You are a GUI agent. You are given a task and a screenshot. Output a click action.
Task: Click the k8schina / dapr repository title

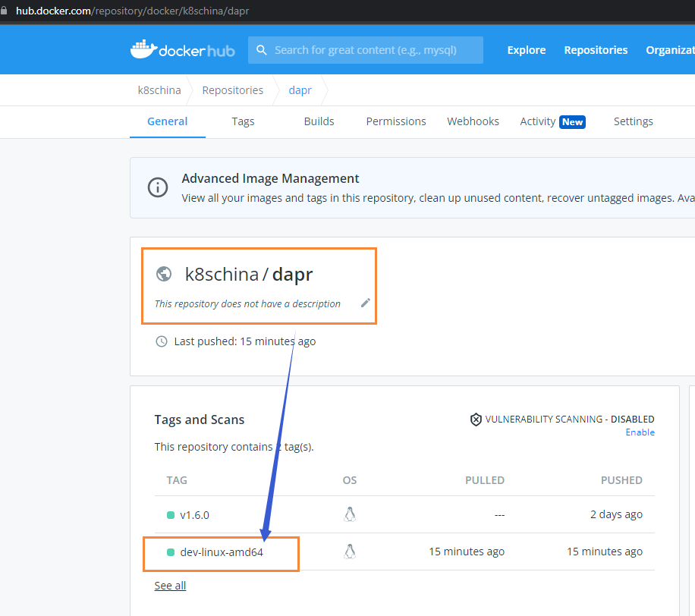point(249,275)
